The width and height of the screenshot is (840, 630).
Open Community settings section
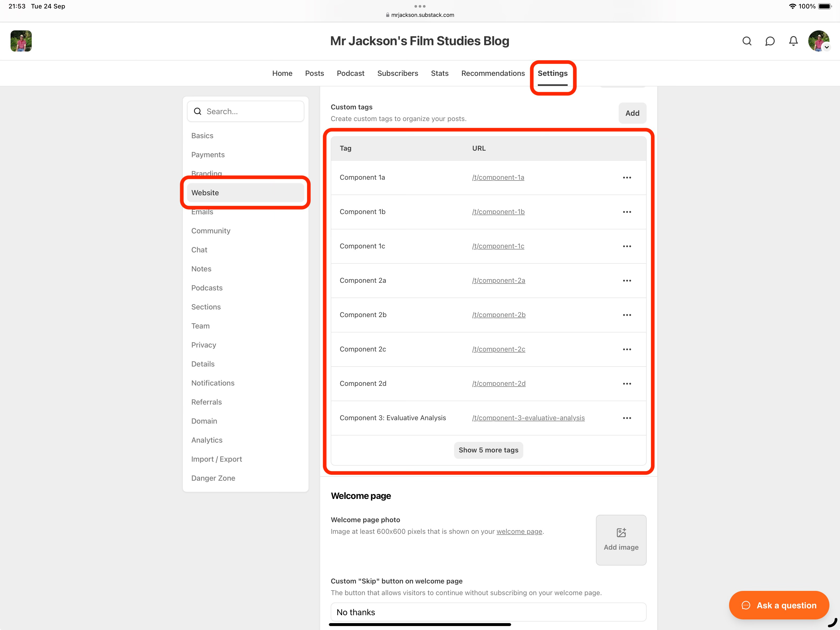coord(245,231)
